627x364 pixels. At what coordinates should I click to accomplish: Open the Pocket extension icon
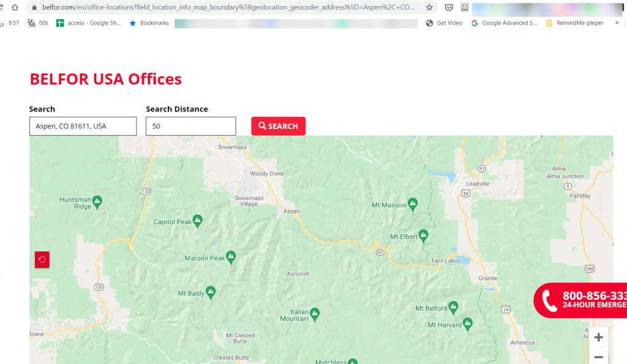coord(449,7)
